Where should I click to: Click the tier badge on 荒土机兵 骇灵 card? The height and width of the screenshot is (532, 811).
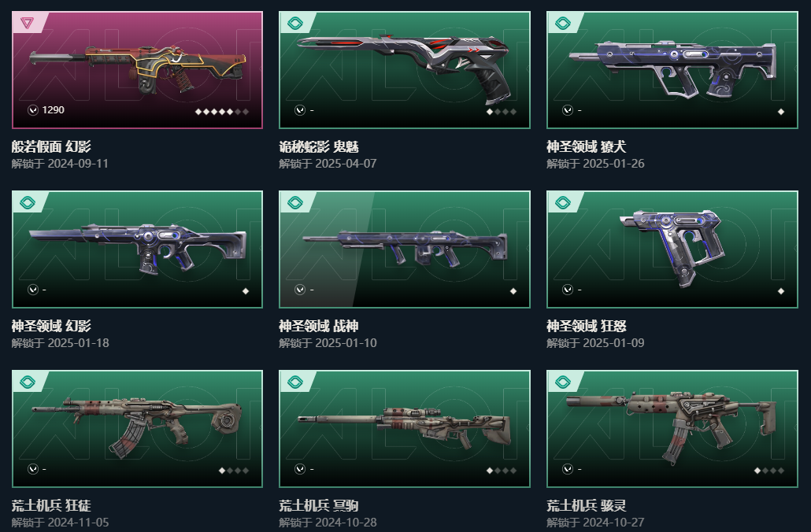tap(563, 382)
